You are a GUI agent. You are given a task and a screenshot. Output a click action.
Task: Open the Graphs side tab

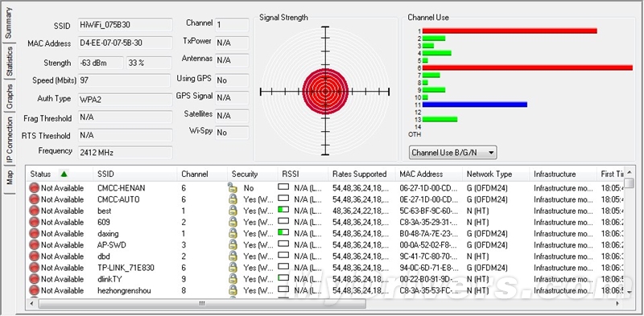point(9,96)
